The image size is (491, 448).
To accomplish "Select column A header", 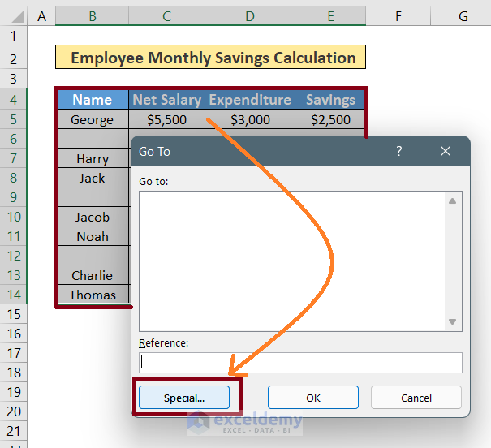I will pyautogui.click(x=41, y=16).
